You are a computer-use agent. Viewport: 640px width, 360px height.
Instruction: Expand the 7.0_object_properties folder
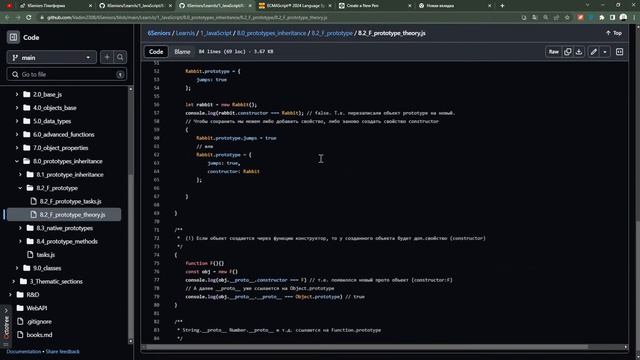17,148
